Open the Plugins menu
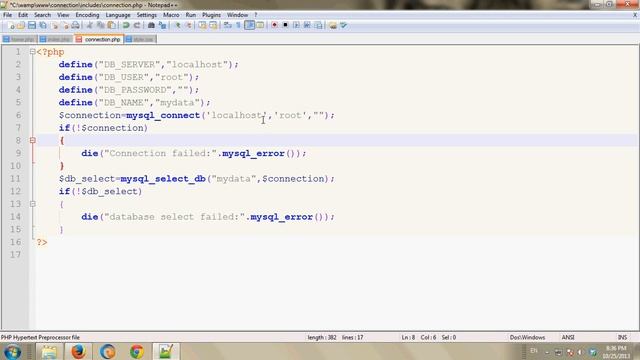The image size is (640, 360). point(211,15)
